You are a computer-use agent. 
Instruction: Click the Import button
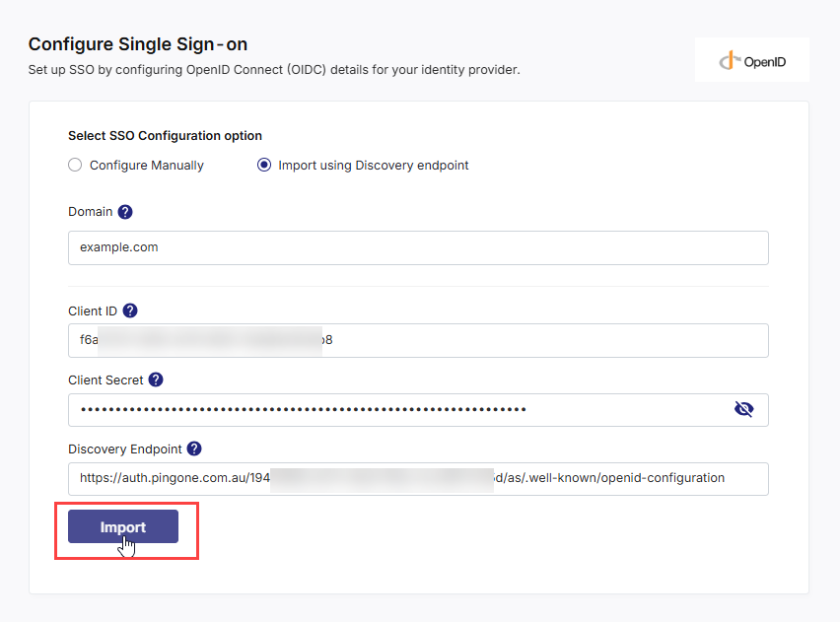coord(123,526)
